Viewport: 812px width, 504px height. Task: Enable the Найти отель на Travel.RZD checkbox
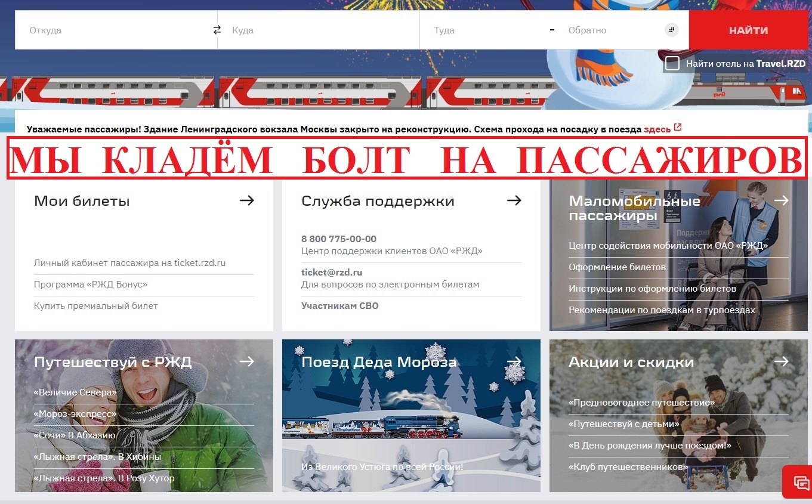point(672,63)
